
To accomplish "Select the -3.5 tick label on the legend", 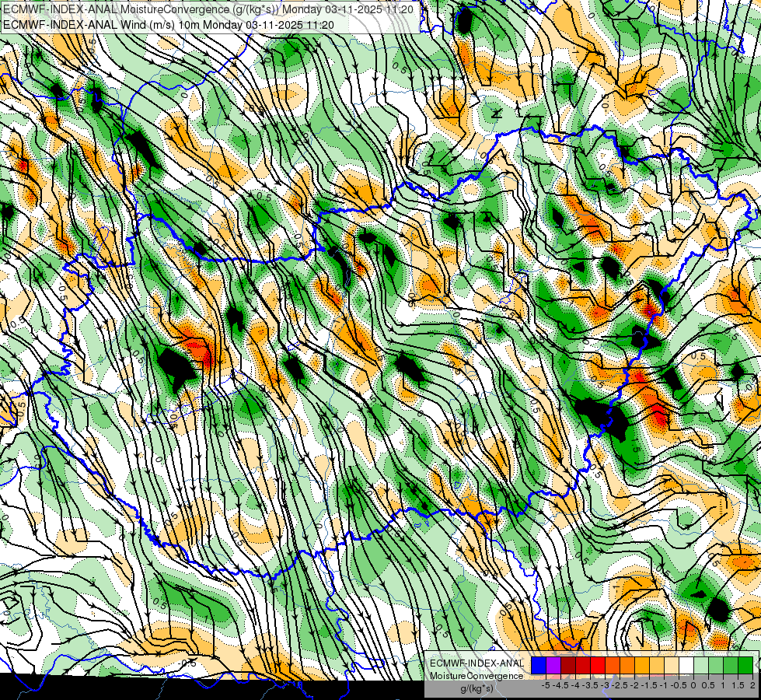I will click(x=590, y=685).
